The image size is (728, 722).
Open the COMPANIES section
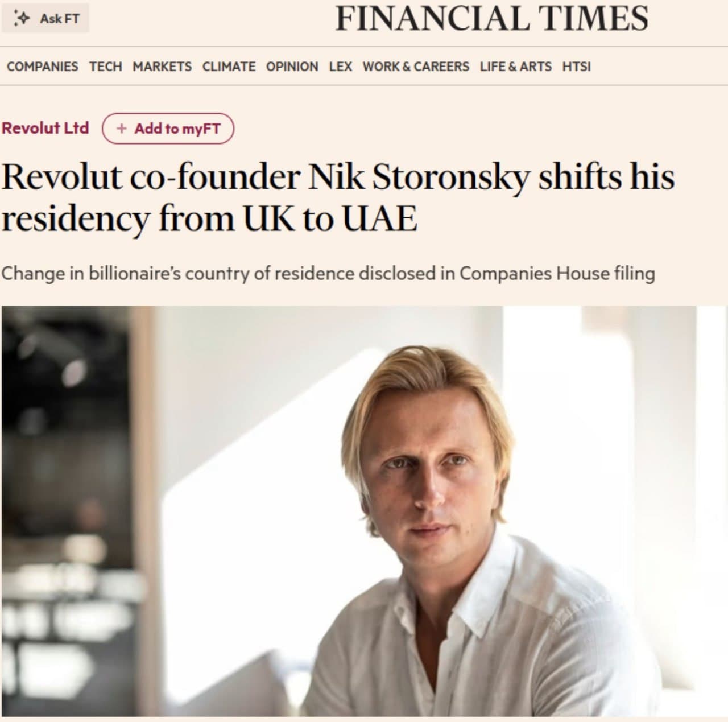click(x=43, y=67)
